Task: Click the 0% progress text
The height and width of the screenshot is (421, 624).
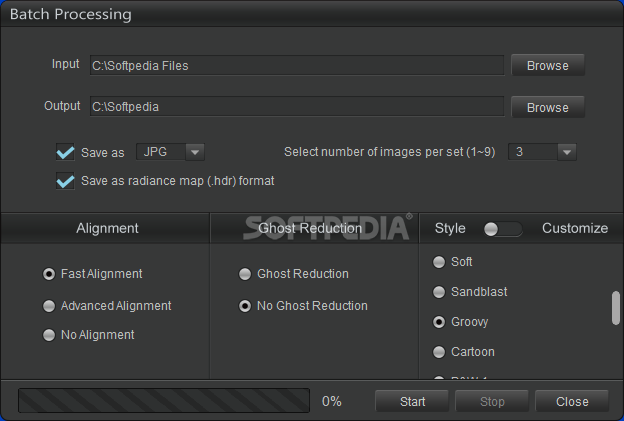Action: click(x=332, y=401)
